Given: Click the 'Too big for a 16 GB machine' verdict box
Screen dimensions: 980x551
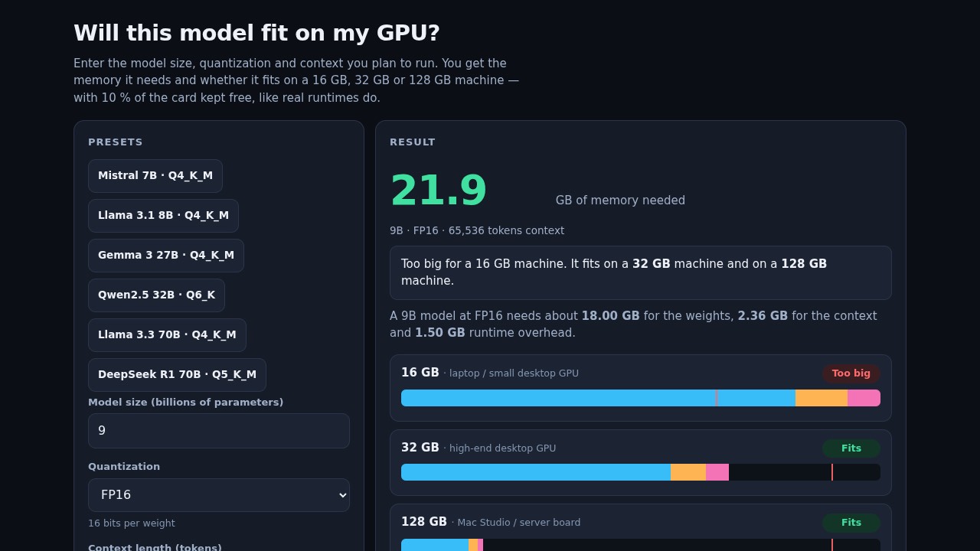Looking at the screenshot, I should click(x=641, y=272).
